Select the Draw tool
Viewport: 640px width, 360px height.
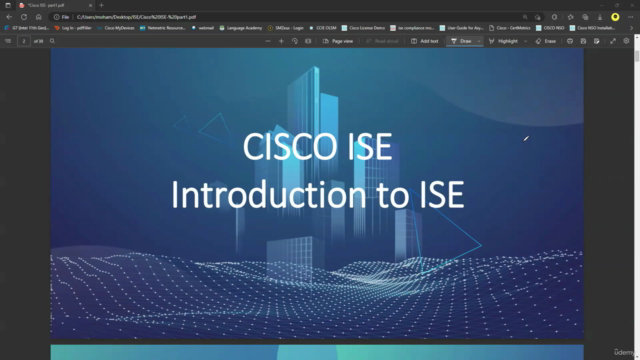click(461, 41)
